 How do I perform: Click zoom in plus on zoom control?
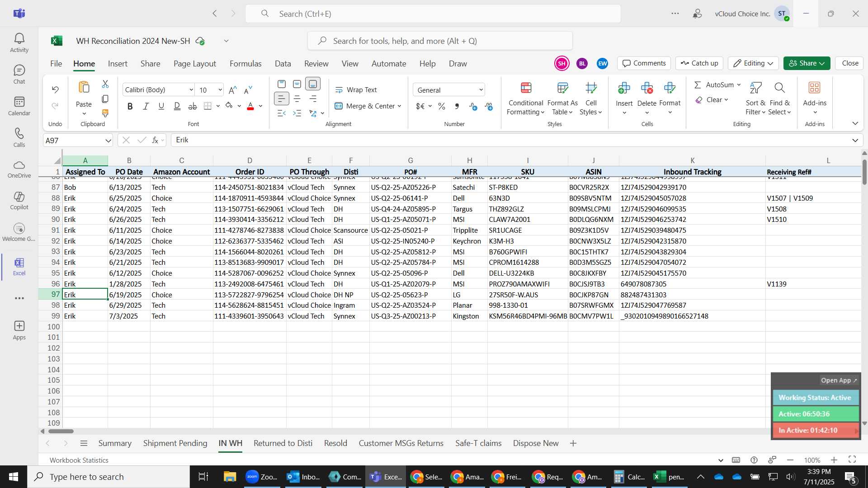834,460
